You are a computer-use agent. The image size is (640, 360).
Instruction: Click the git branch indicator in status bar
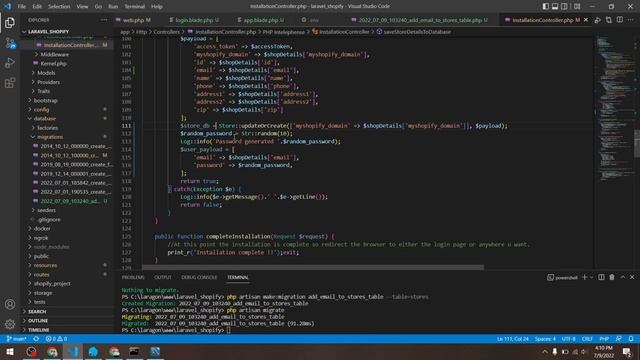(x=17, y=339)
